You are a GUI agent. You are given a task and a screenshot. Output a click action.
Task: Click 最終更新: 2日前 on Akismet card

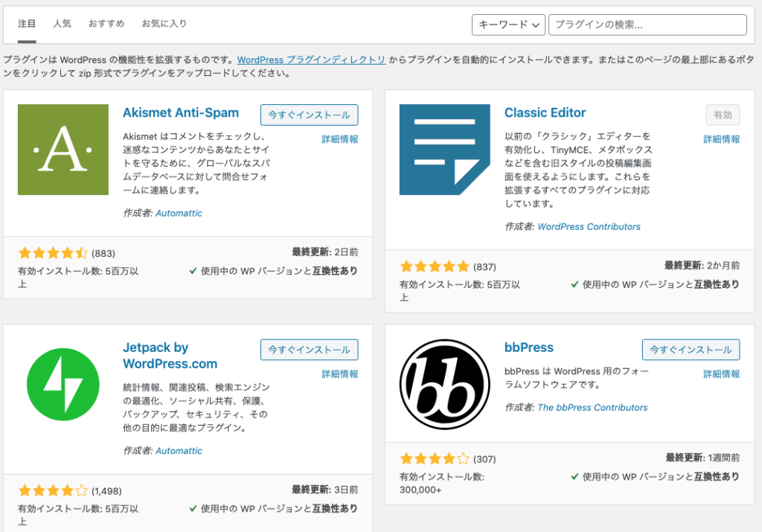point(324,252)
